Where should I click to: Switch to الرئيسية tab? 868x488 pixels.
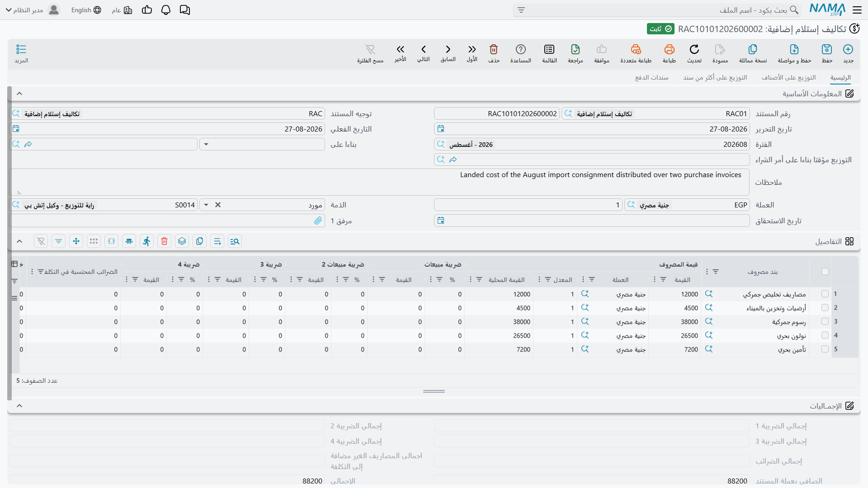click(840, 78)
